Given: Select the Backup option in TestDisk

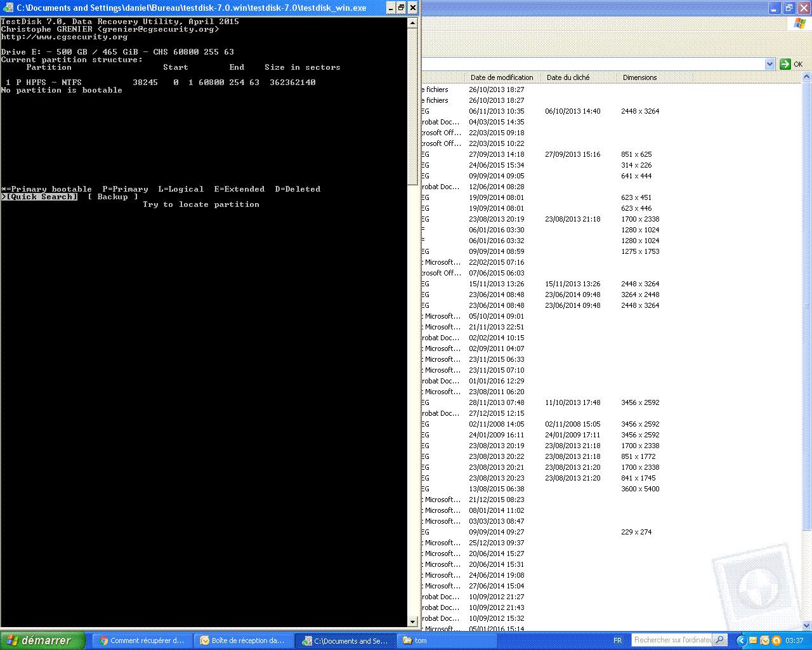Looking at the screenshot, I should [x=113, y=197].
